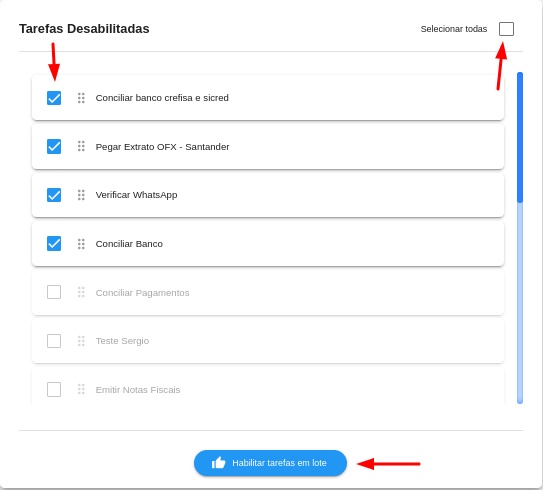Click thumbs-up icon in the Habilitar button
The image size is (543, 490).
point(219,463)
